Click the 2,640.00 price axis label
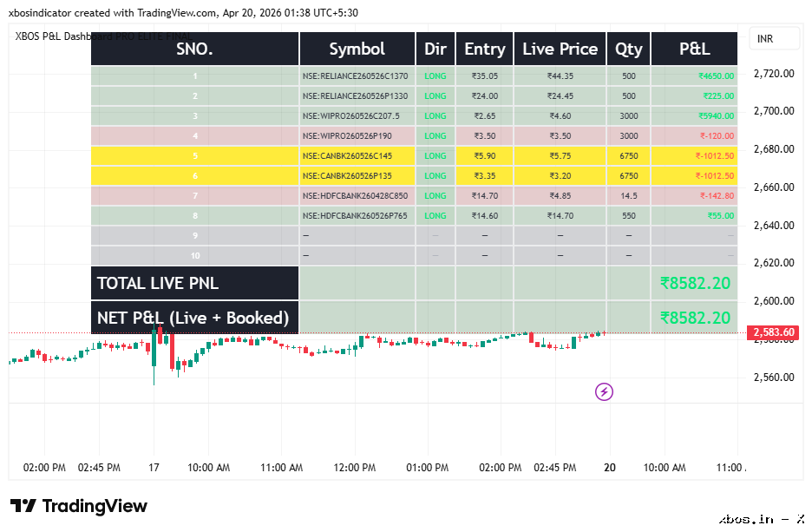Viewport: 812px width, 532px height. coord(774,226)
